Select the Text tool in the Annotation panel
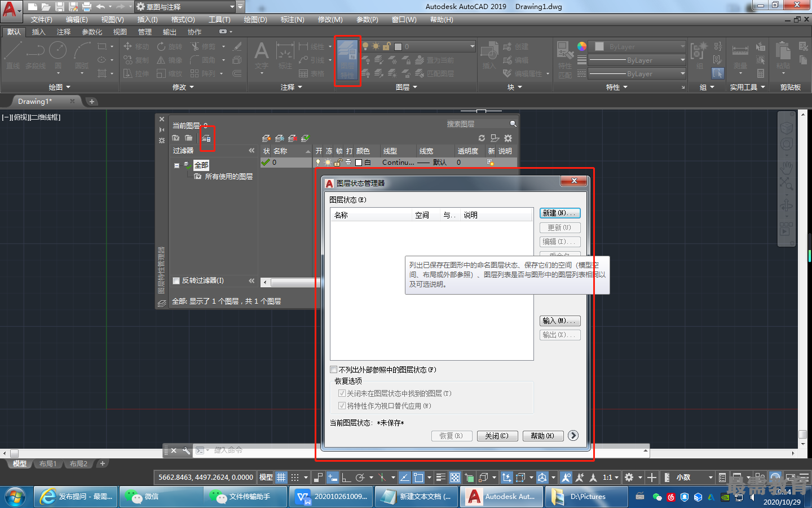 pos(261,56)
